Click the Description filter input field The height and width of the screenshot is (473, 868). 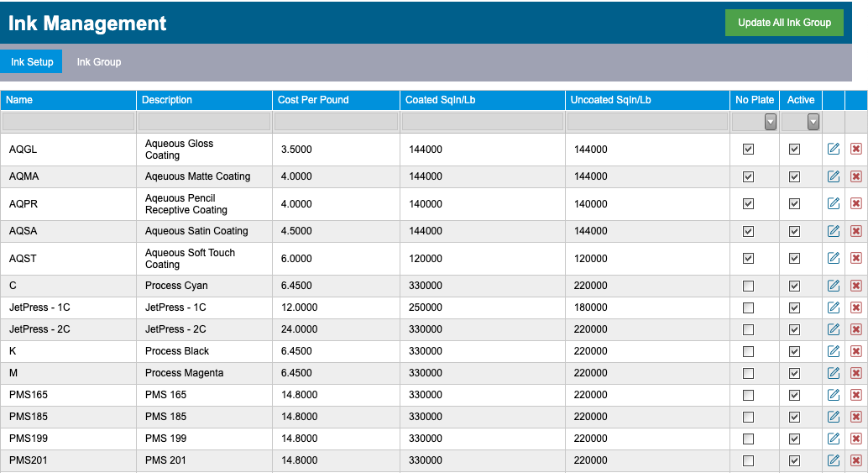coord(204,121)
